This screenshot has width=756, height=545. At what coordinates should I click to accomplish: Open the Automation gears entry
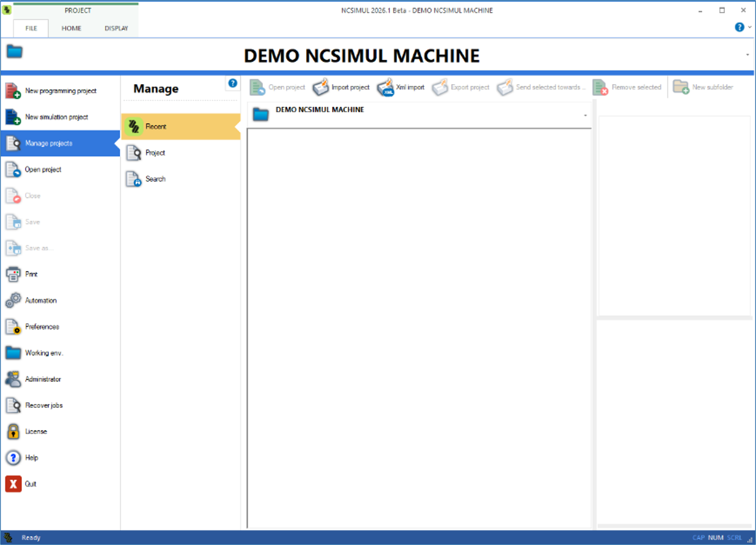click(60, 300)
